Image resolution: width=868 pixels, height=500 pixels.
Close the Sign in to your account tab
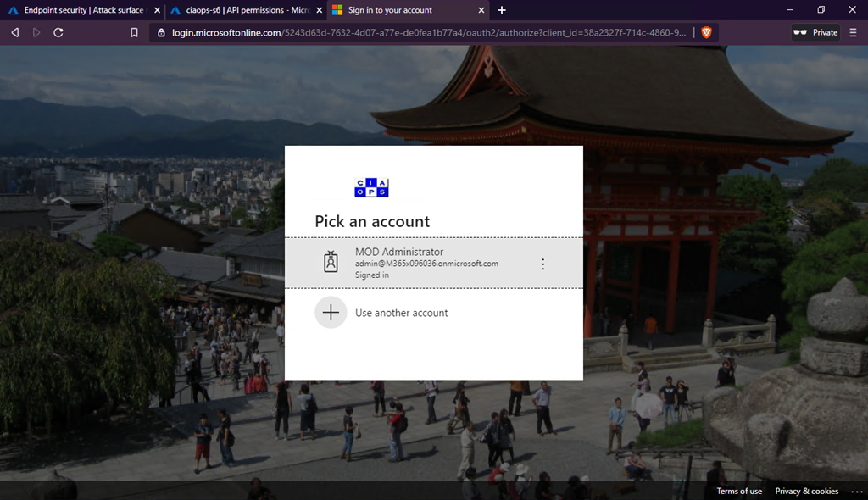[x=481, y=10]
